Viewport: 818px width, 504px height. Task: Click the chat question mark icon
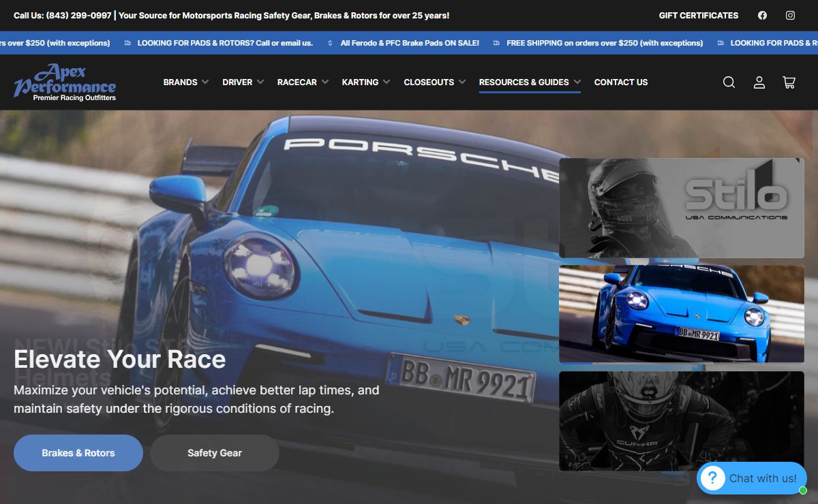point(712,478)
